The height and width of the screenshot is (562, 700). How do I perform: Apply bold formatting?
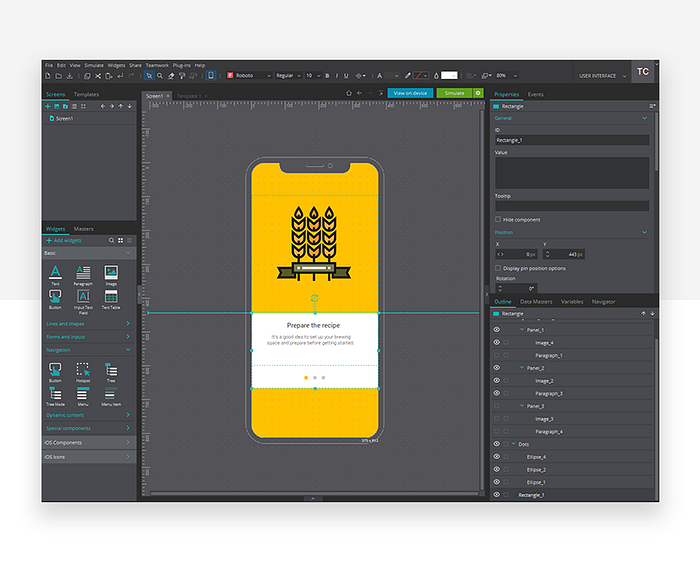click(x=327, y=76)
